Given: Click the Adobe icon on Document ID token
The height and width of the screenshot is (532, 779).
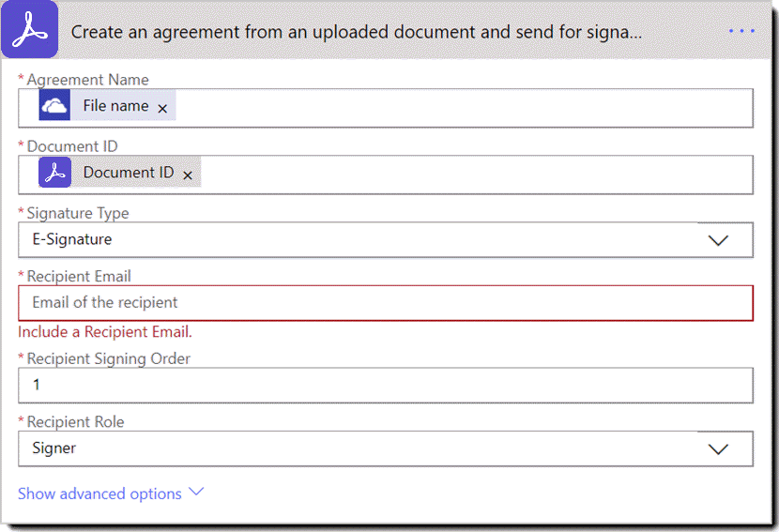Looking at the screenshot, I should pos(54,173).
